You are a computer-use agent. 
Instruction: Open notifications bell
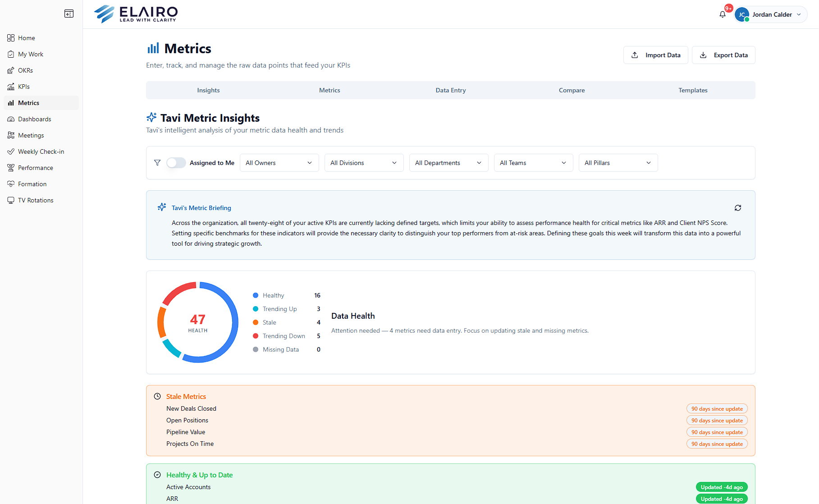tap(723, 14)
